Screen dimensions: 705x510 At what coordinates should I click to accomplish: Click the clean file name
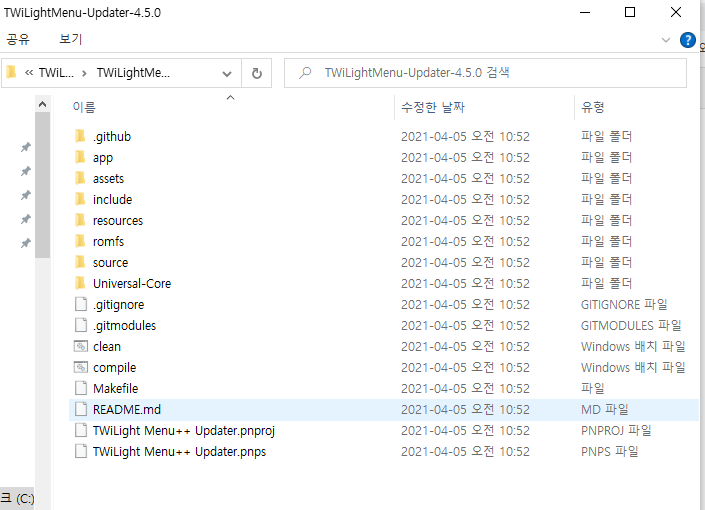click(x=107, y=346)
